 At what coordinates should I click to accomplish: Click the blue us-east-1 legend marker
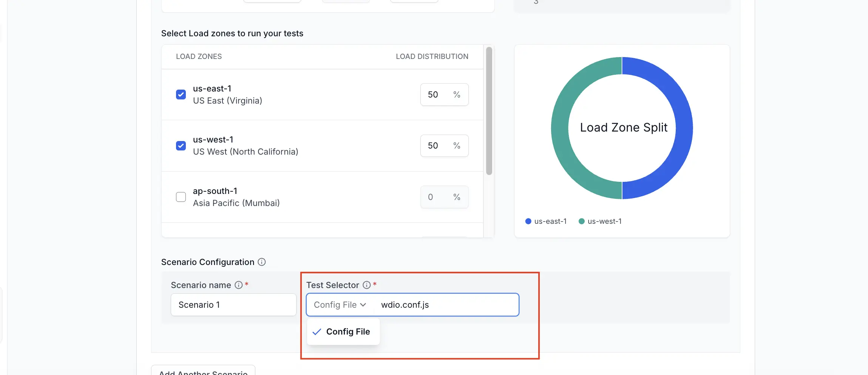click(x=528, y=221)
